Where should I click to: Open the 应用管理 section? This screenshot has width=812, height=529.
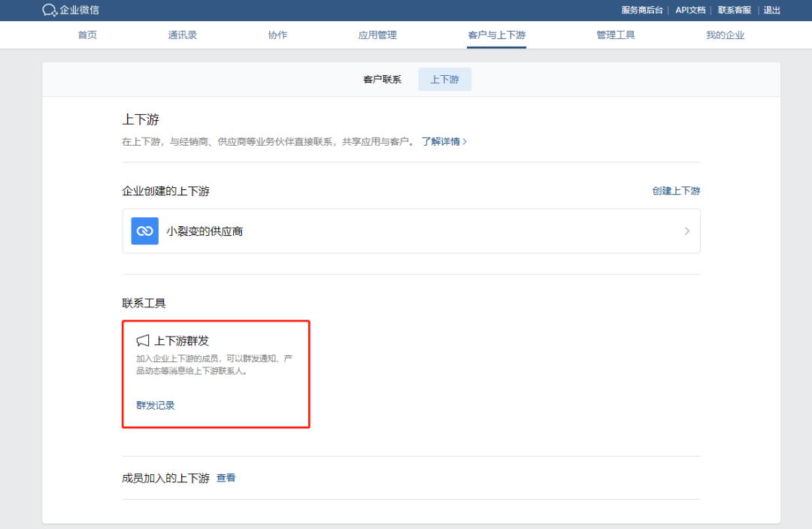[377, 35]
